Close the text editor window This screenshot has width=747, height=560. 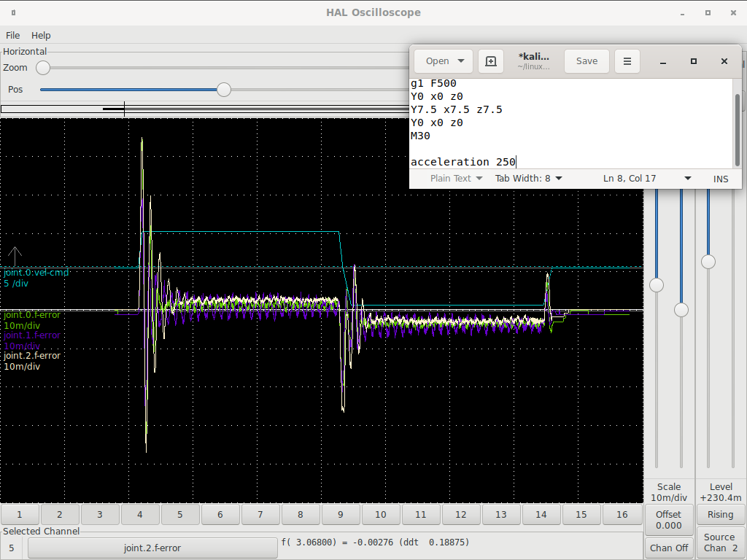[x=724, y=61]
